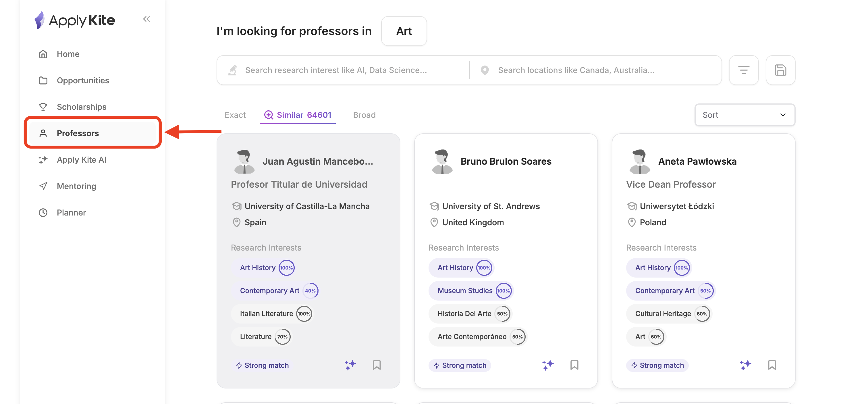Toggle bookmark on Aneta Pawłowska card
Viewport: 868px width, 404px height.
[x=771, y=365]
